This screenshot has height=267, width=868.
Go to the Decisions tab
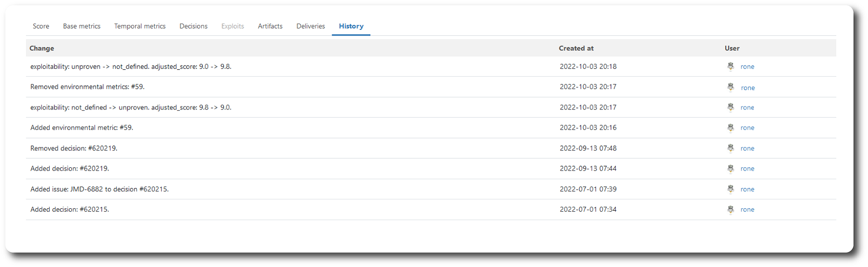(x=193, y=26)
